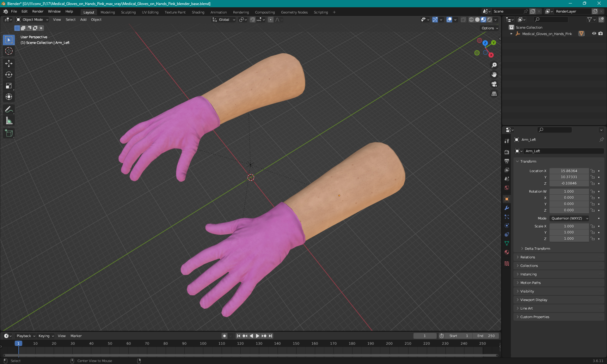Select the Cursor tool
This screenshot has width=607, height=364.
click(x=9, y=51)
